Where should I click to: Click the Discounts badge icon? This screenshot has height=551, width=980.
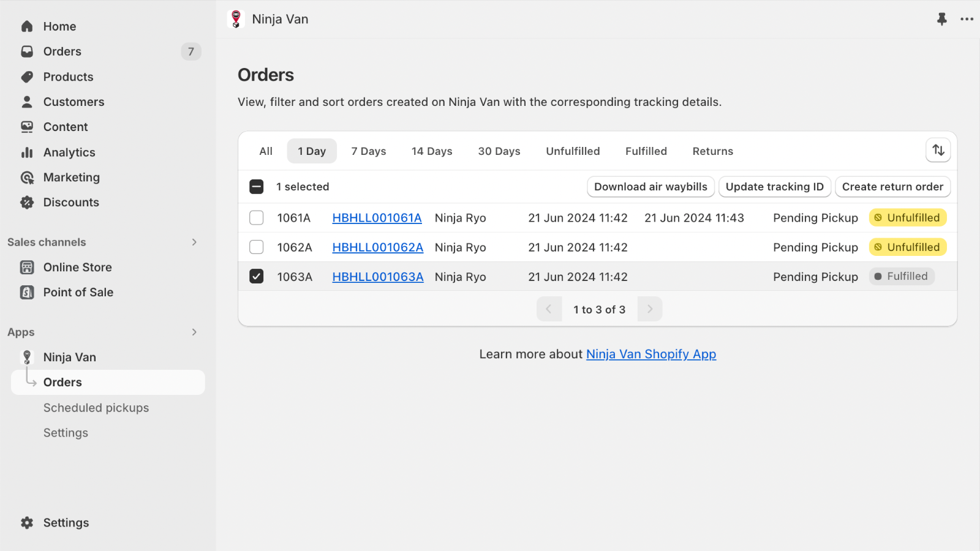[x=27, y=203]
